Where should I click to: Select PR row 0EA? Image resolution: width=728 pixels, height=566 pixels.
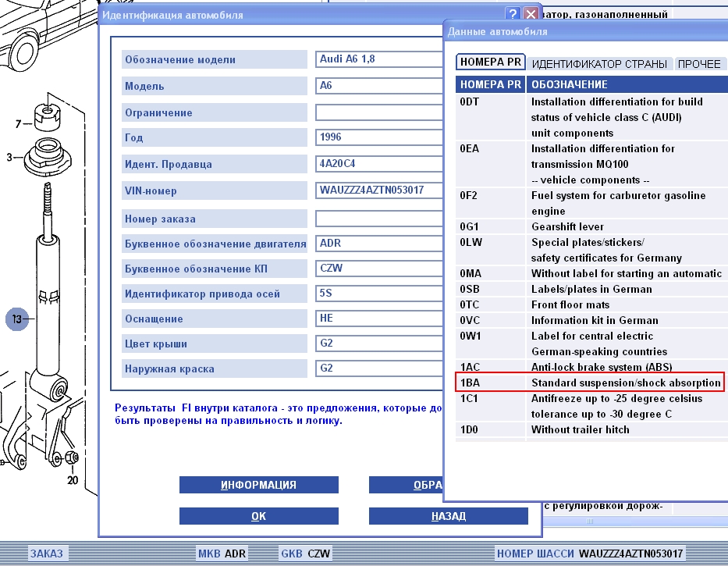click(591, 164)
